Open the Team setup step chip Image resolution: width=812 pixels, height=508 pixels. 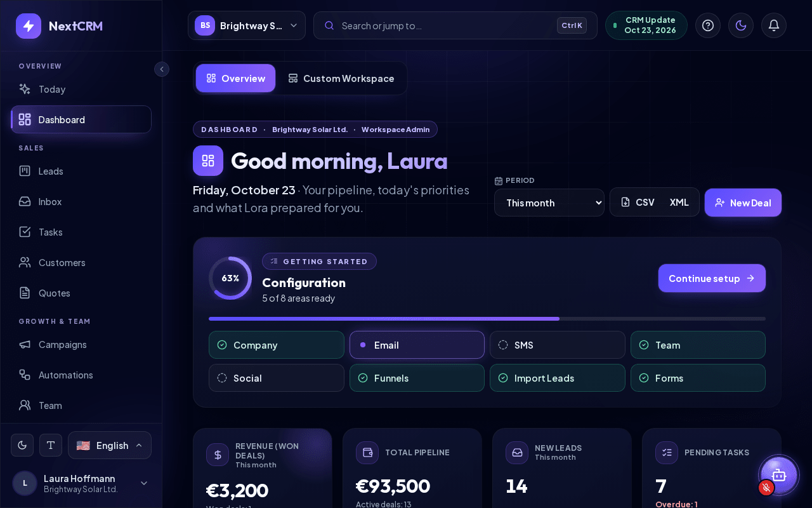698,345
